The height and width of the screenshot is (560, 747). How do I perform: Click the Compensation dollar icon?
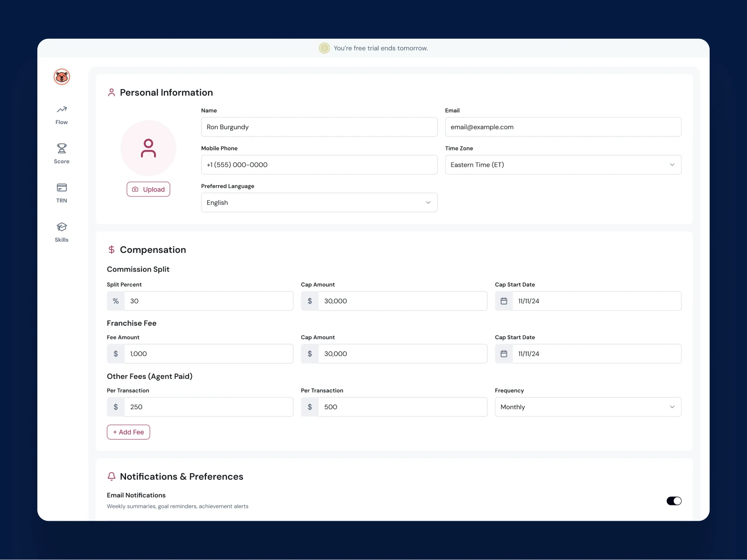pos(112,250)
